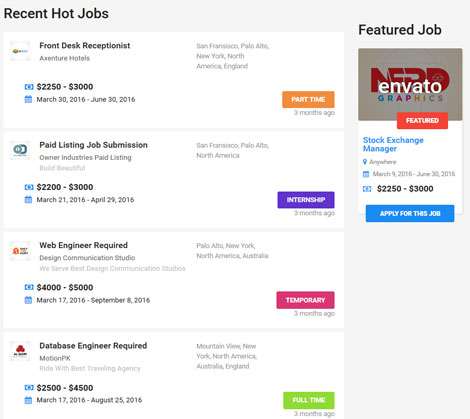The height and width of the screenshot is (419, 470).
Task: Open the Paid Listing Job Submission listing
Action: [93, 145]
